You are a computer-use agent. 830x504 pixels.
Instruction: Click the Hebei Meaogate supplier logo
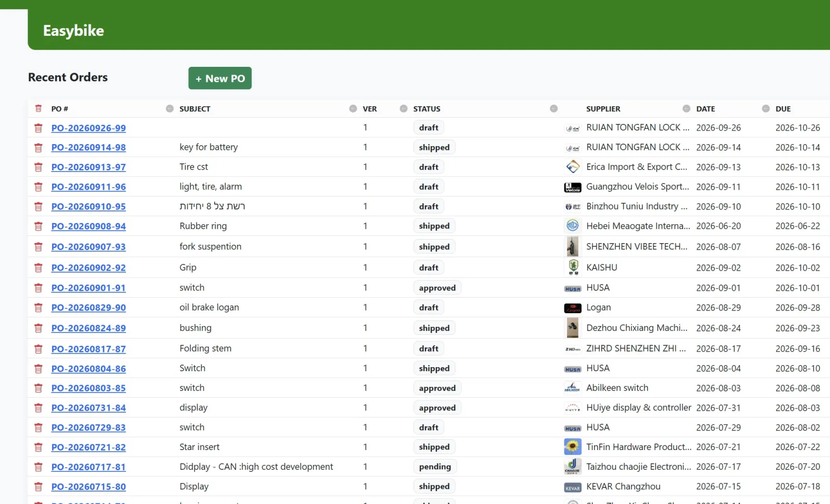(573, 226)
